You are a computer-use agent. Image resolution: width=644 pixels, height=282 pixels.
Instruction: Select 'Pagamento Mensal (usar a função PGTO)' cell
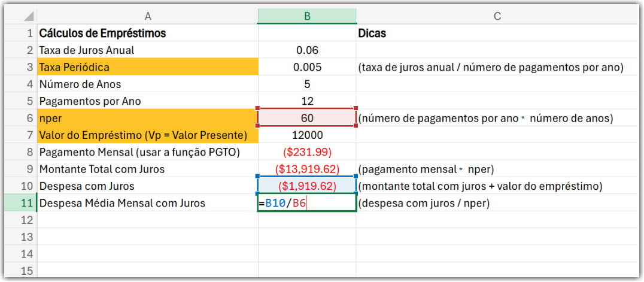coord(147,152)
